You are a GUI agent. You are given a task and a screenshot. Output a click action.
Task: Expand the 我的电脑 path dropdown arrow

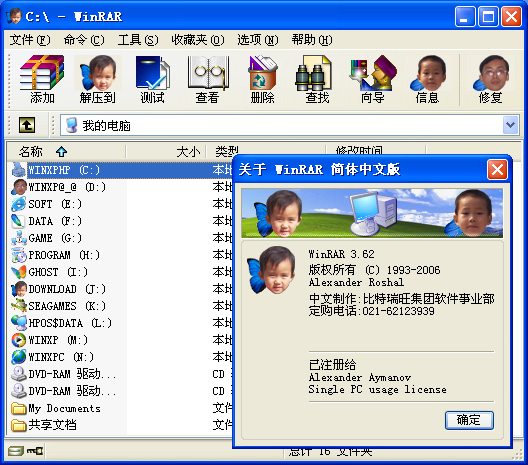coord(510,125)
